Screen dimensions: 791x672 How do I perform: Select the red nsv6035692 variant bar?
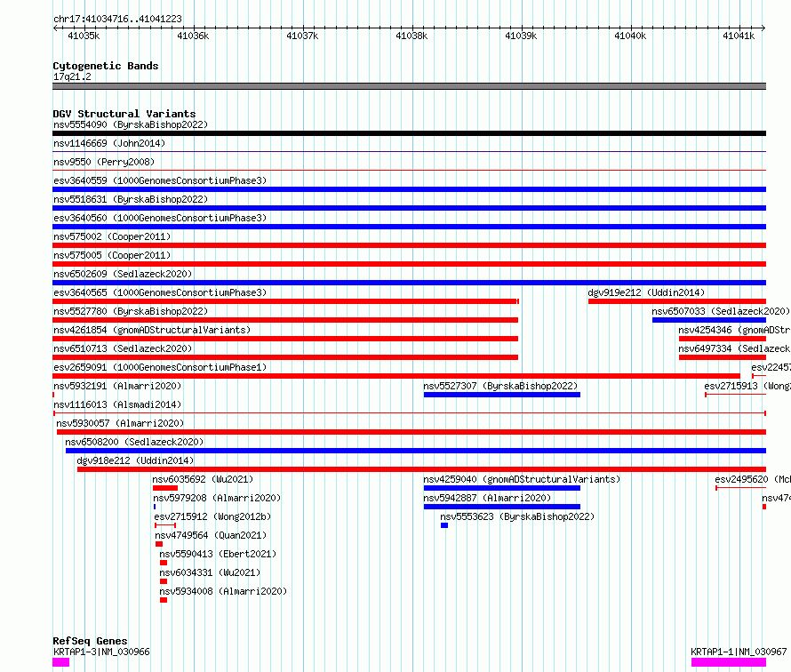165,488
